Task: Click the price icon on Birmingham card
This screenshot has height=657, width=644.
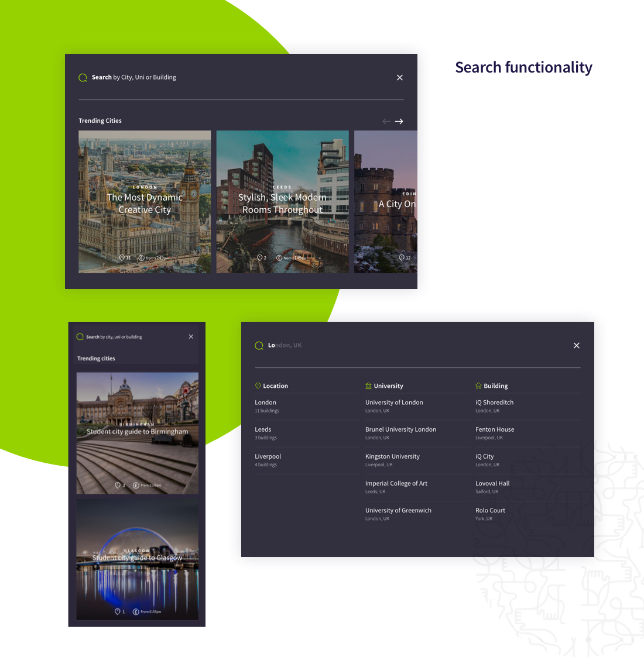Action: 136,485
